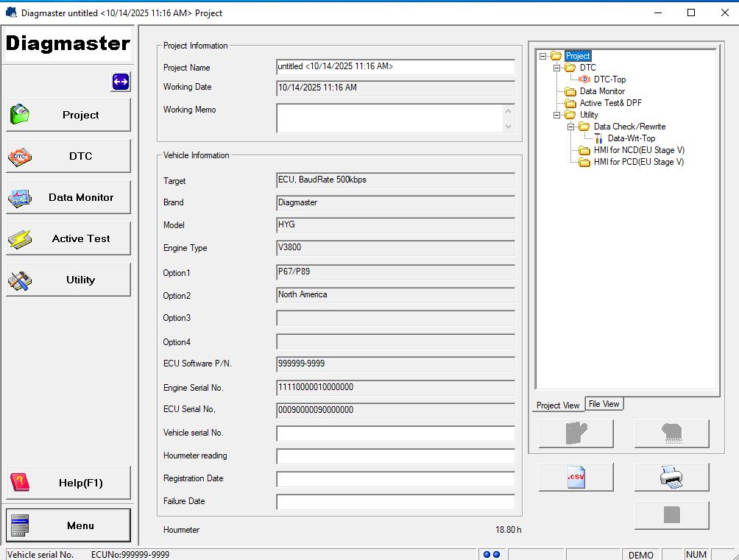
Task: Click the blue status indicator dots
Action: coord(490,555)
